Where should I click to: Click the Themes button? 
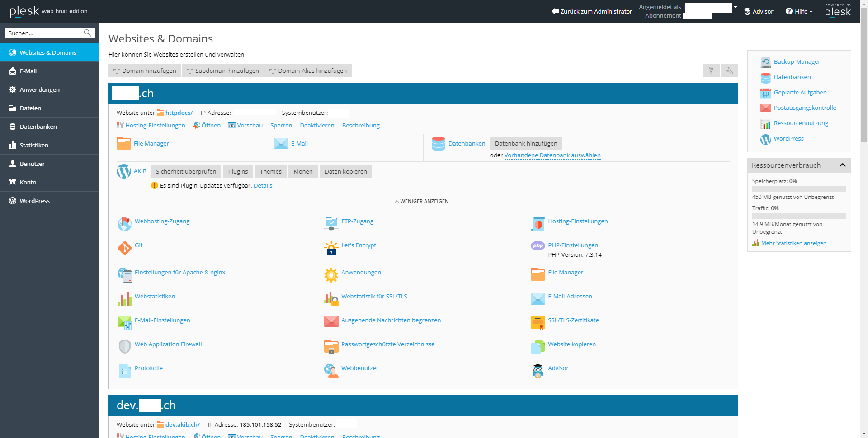(271, 171)
